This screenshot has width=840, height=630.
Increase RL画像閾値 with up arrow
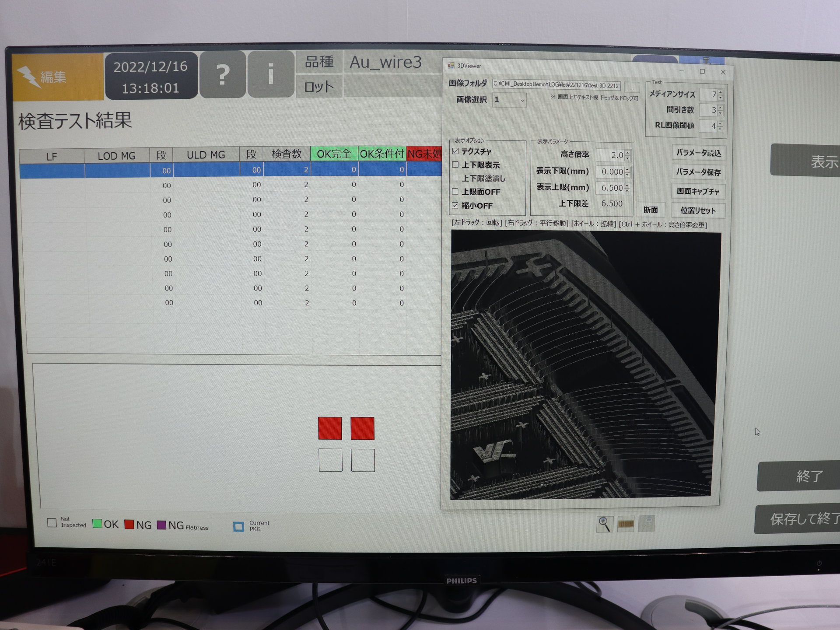click(x=720, y=123)
